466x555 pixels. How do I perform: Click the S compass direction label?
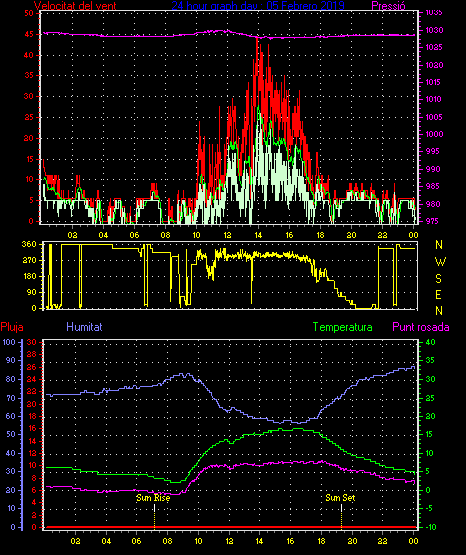(x=438, y=279)
